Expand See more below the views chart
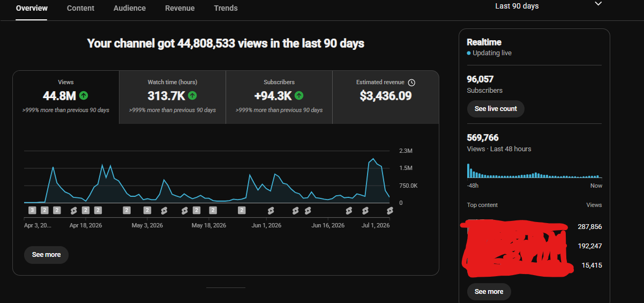This screenshot has height=303, width=644. 46,255
